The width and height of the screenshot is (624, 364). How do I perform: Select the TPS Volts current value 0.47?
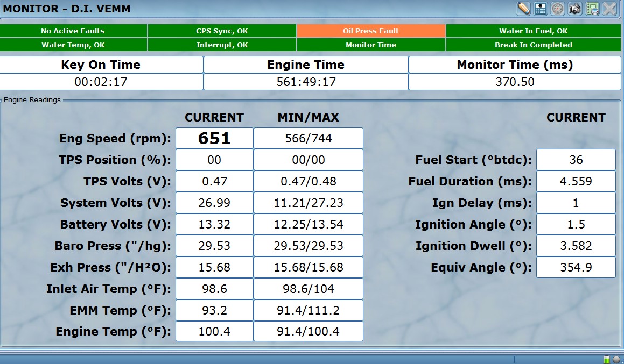pyautogui.click(x=214, y=181)
